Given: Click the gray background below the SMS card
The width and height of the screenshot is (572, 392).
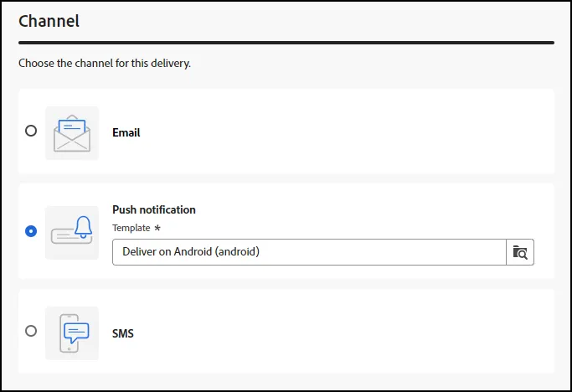Looking at the screenshot, I should (286, 381).
